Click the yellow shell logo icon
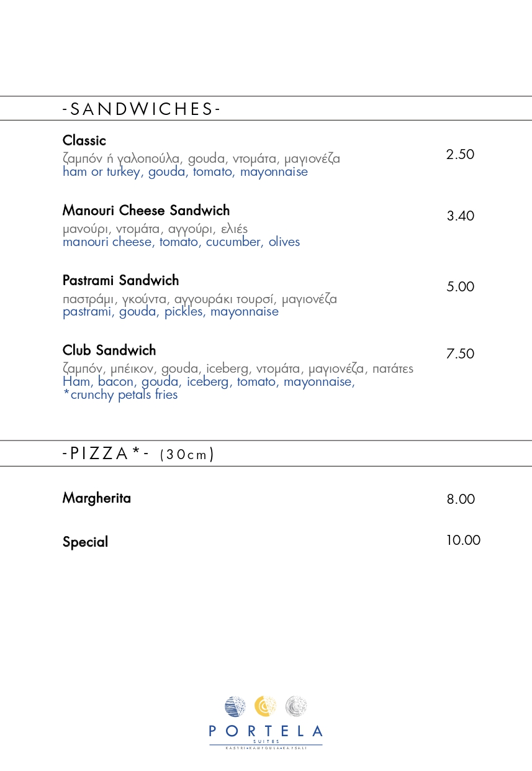532x771 pixels. [266, 706]
